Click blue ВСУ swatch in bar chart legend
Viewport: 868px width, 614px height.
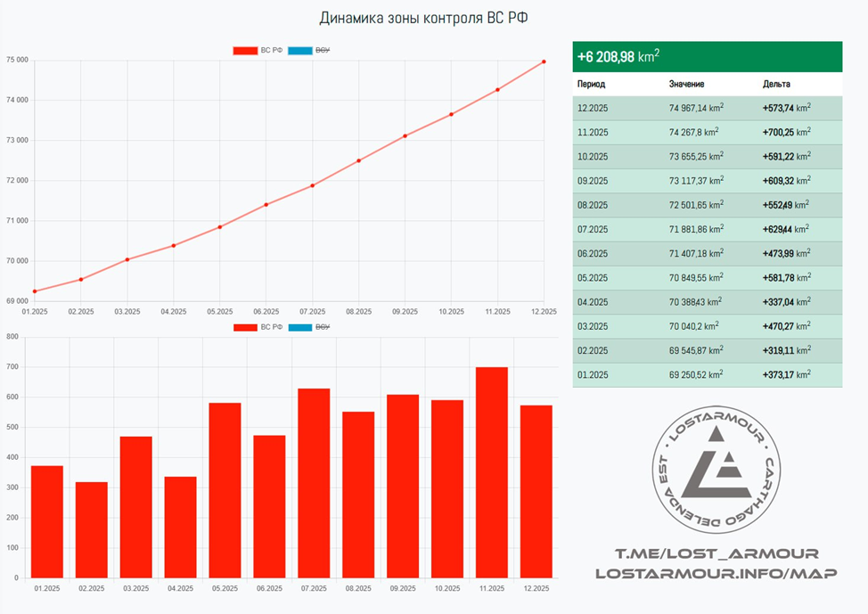point(299,327)
